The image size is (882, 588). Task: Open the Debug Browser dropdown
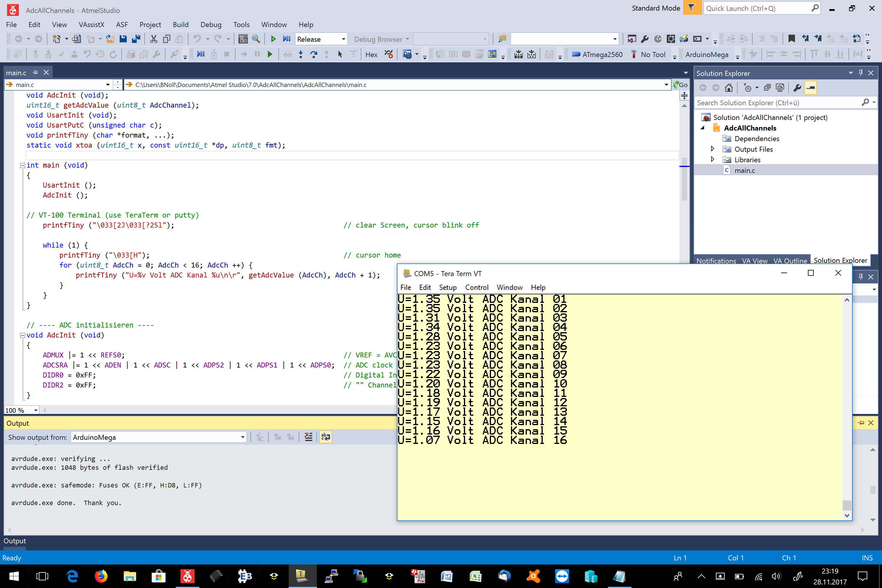pyautogui.click(x=382, y=39)
